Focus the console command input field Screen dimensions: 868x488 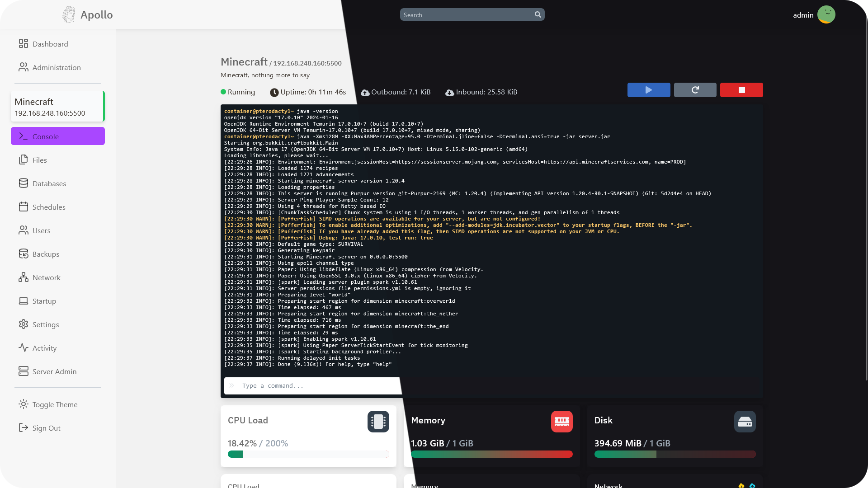tap(316, 386)
